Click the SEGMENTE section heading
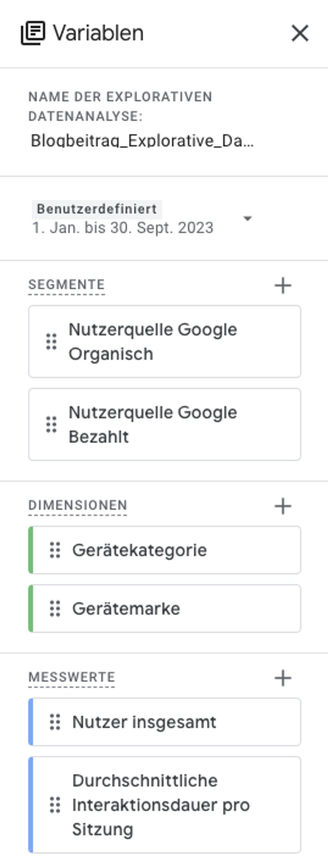Image resolution: width=328 pixels, height=868 pixels. 66,285
